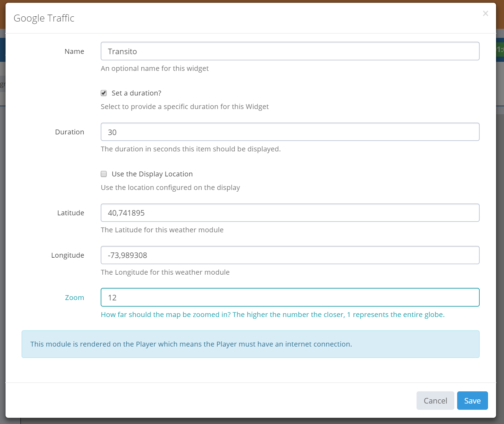Image resolution: width=504 pixels, height=424 pixels.
Task: Click the Zoom label
Action: pos(75,298)
